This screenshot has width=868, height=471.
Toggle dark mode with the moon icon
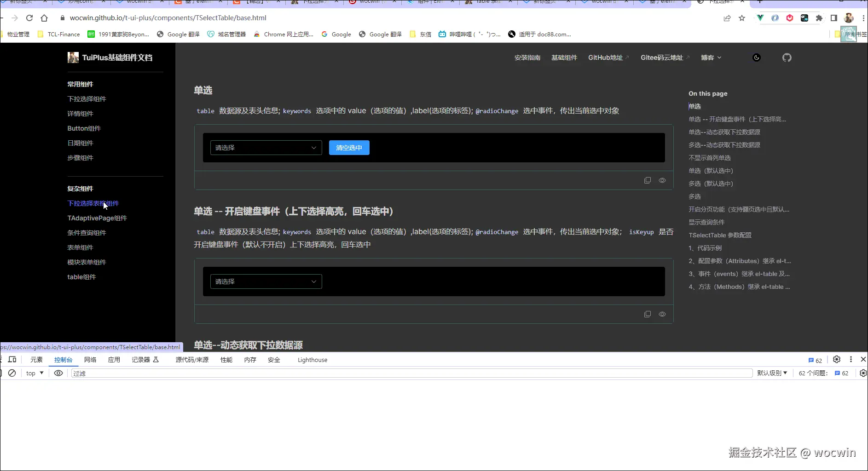click(x=757, y=57)
